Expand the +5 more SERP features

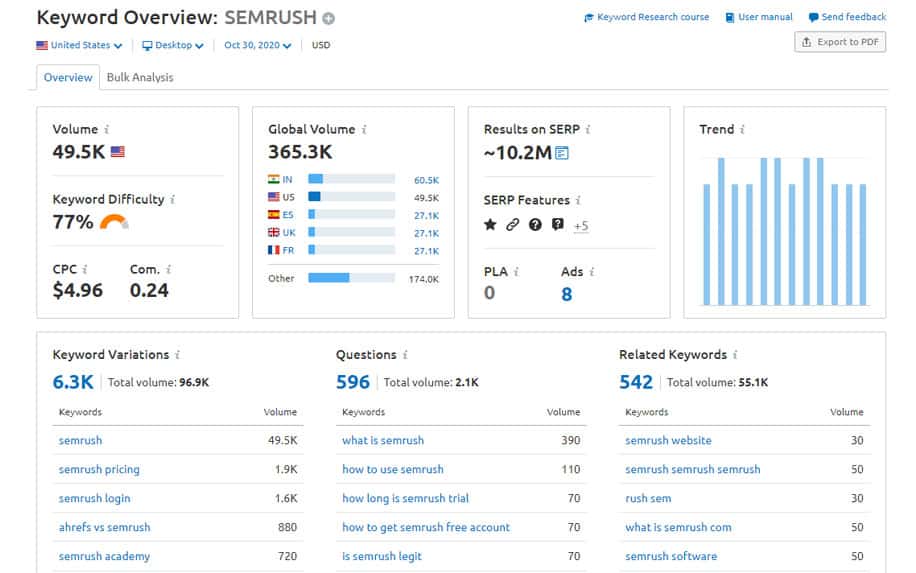[581, 225]
